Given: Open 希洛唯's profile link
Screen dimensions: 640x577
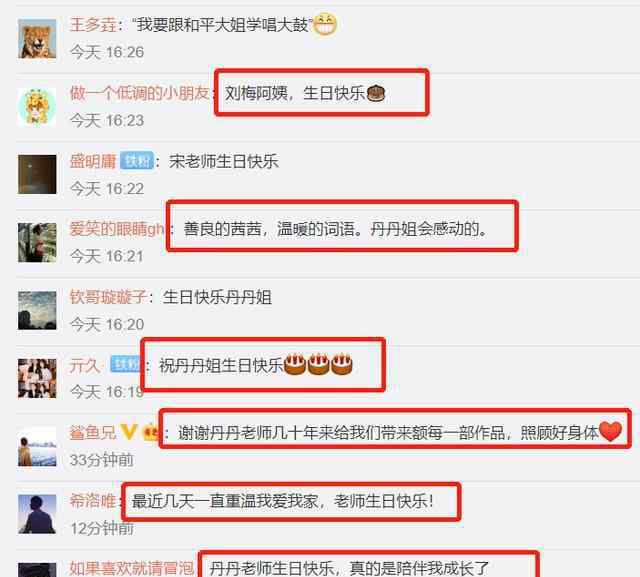Looking at the screenshot, I should 93,501.
